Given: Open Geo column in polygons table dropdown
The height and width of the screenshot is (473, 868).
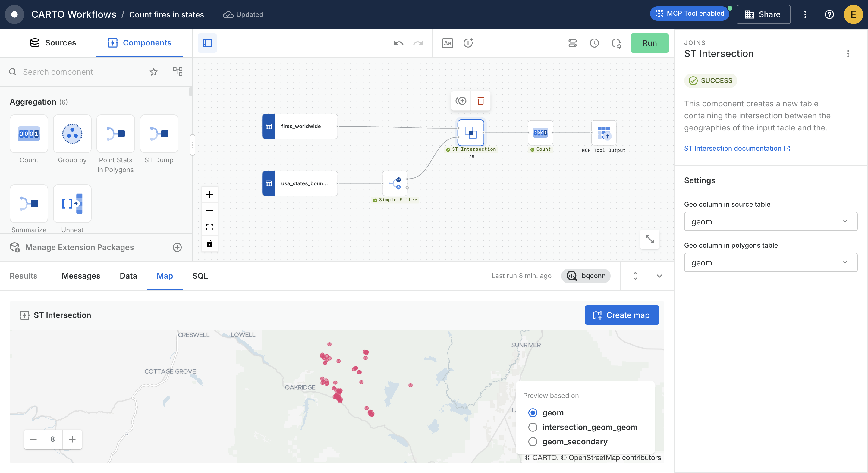Looking at the screenshot, I should tap(770, 262).
